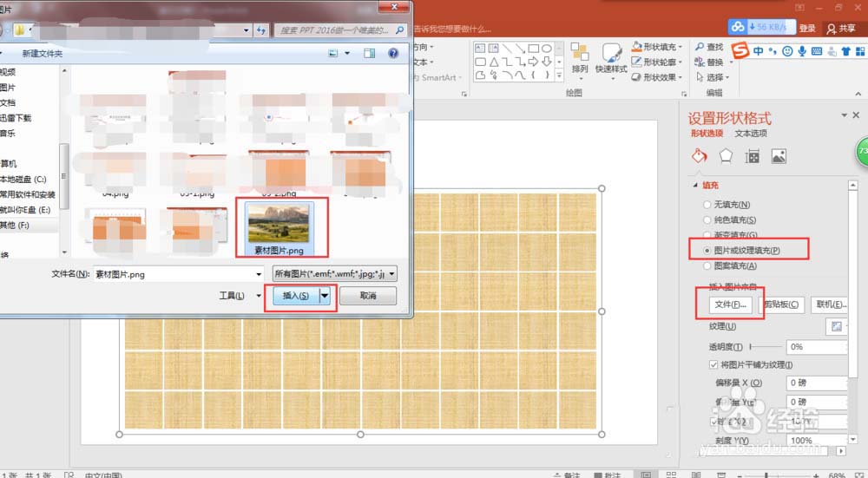Select 常用软件和安装 drive in sidebar
This screenshot has height=478, width=868.
[x=28, y=194]
